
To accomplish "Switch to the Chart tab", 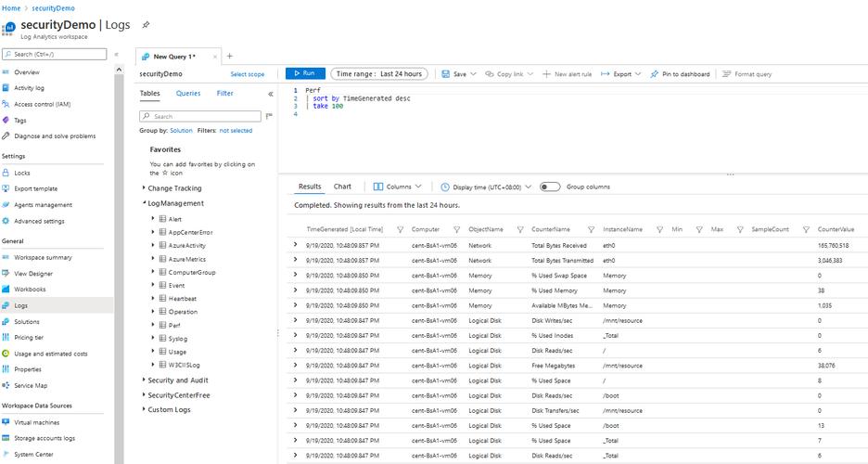I will pos(342,187).
